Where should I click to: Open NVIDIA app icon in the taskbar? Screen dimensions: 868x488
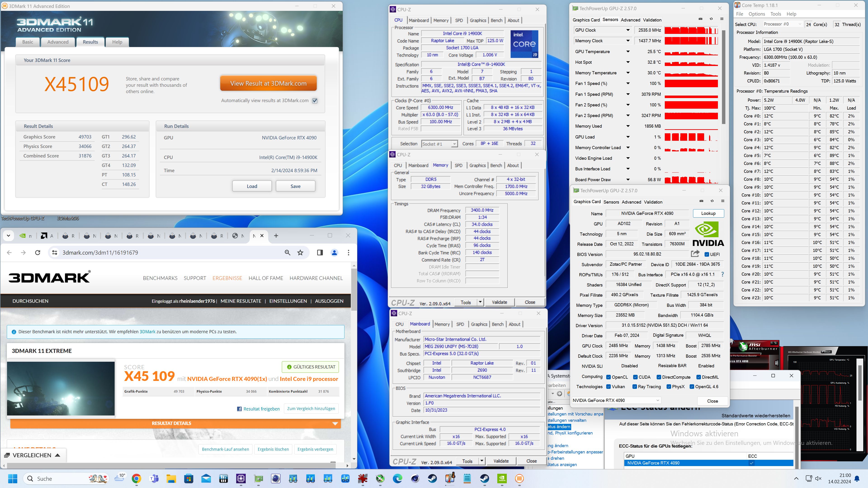[x=502, y=479]
